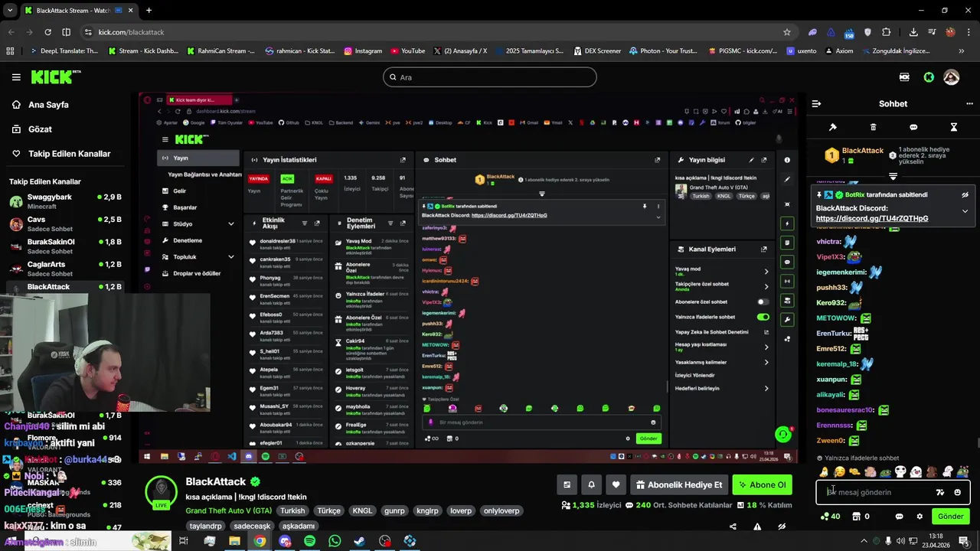
Task: Click the BlackAttack channel name
Action: 215,481
